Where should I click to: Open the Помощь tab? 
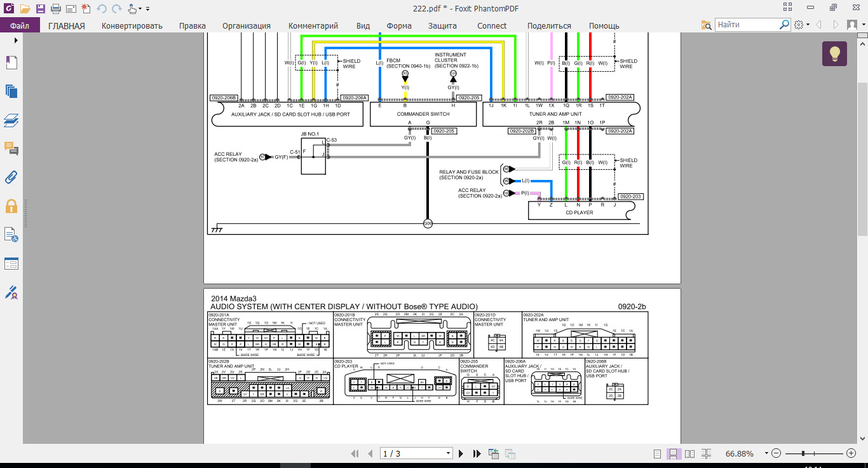604,25
